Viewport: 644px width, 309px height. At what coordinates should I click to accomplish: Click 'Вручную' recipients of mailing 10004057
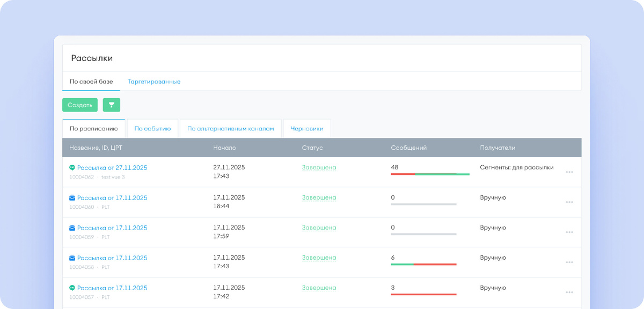[x=493, y=288]
